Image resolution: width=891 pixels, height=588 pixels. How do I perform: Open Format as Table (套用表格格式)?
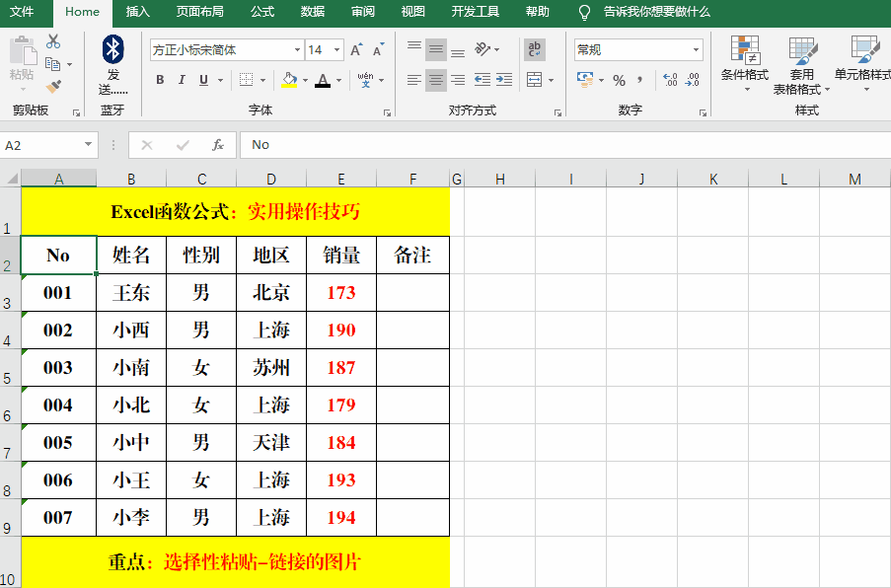click(802, 66)
